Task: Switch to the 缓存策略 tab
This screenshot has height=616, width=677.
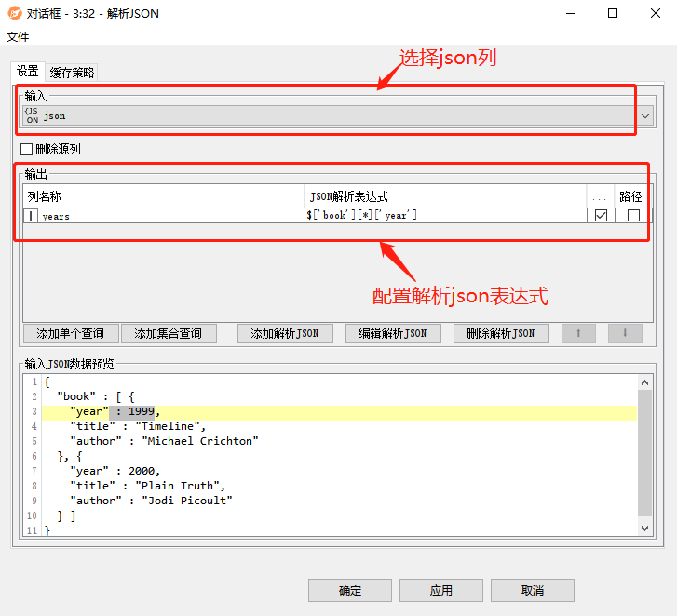Action: [x=72, y=73]
